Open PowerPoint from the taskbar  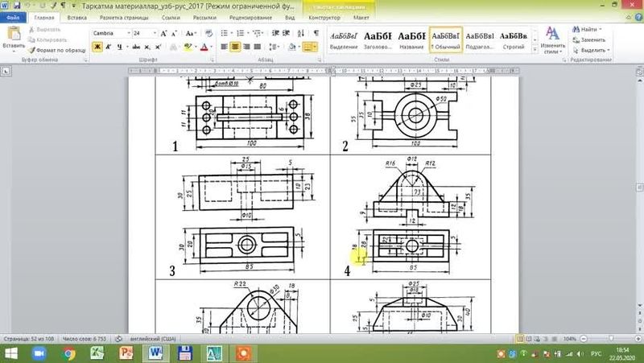pos(126,353)
